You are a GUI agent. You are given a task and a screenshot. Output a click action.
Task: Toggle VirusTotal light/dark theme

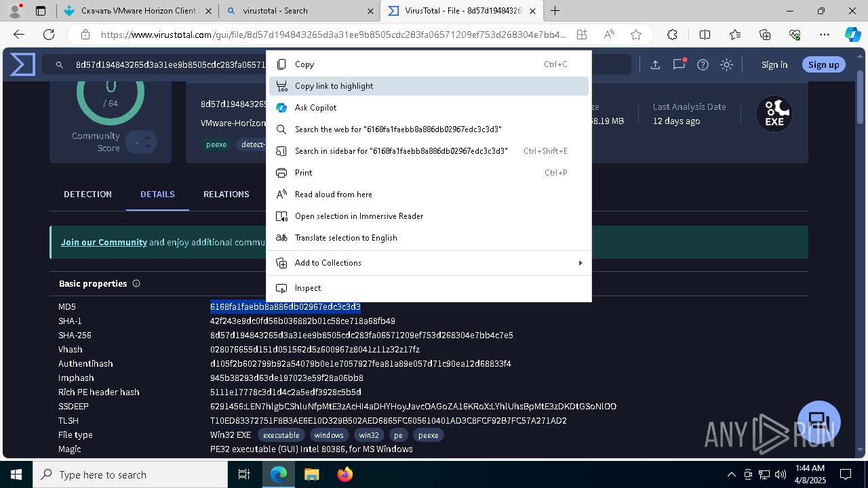(726, 64)
